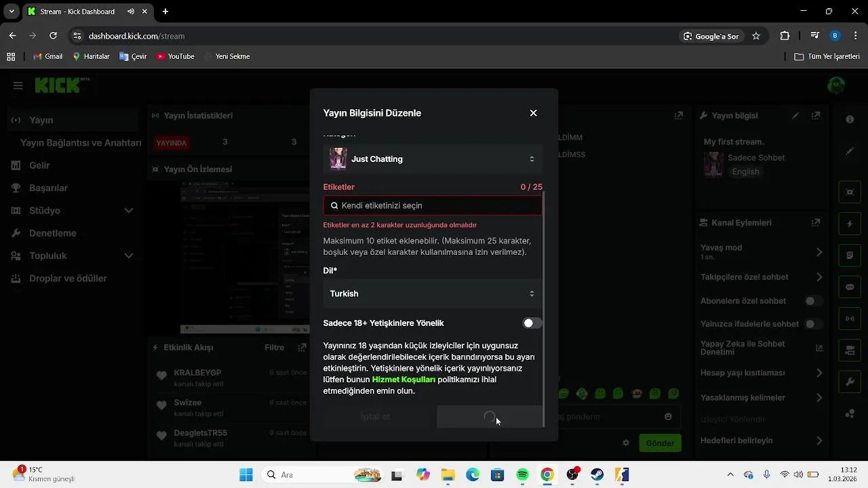868x488 pixels.
Task: Toggle the wrench icon in right rail
Action: [850, 382]
